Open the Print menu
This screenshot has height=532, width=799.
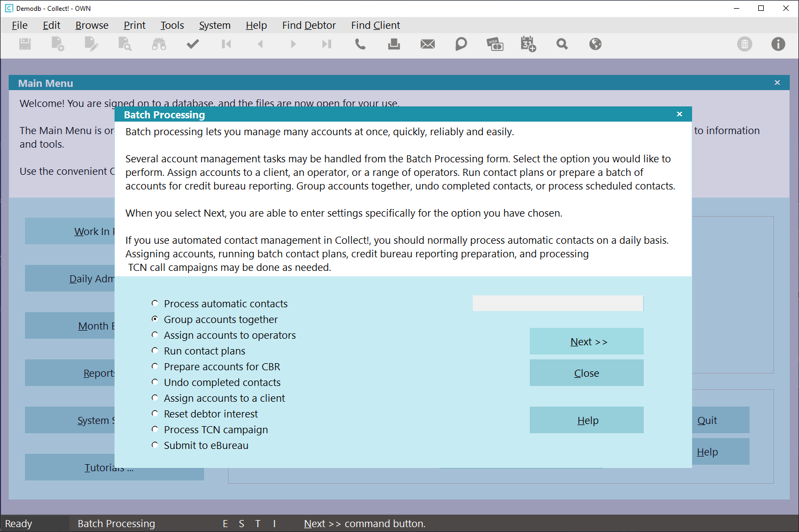point(135,25)
